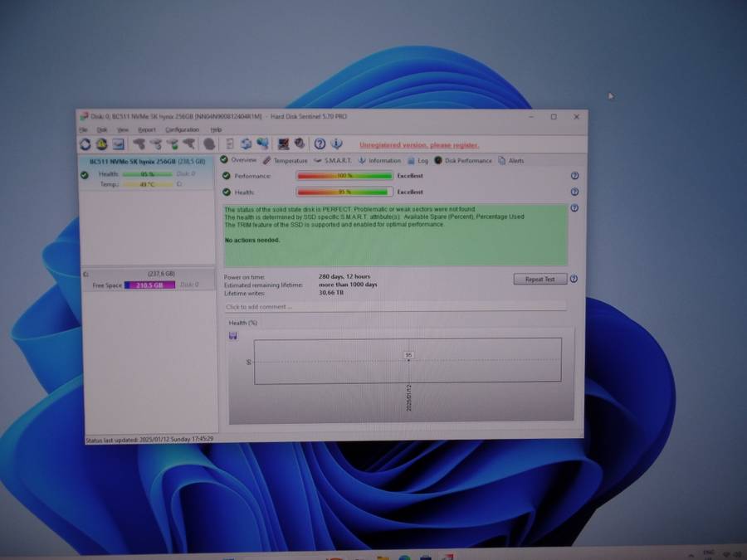Open the Report menu
747x560 pixels.
[x=146, y=130]
